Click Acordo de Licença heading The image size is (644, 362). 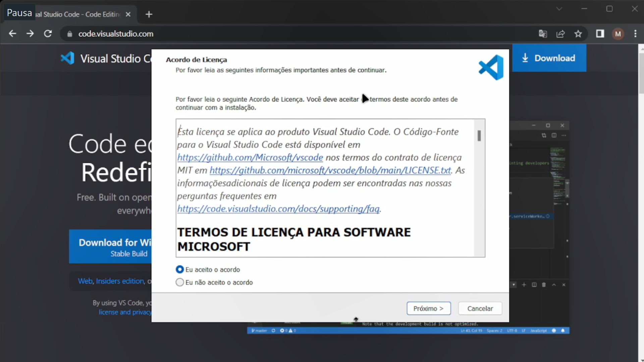point(196,60)
